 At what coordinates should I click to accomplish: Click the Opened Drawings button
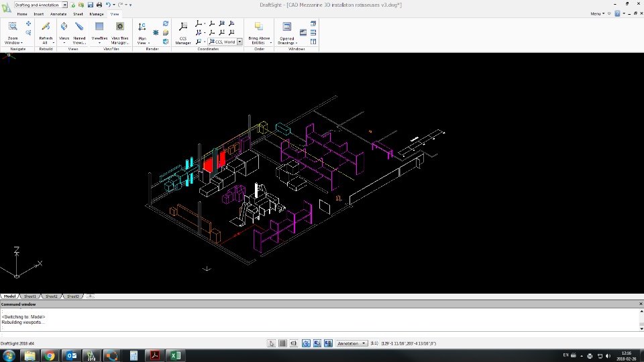coord(287,27)
